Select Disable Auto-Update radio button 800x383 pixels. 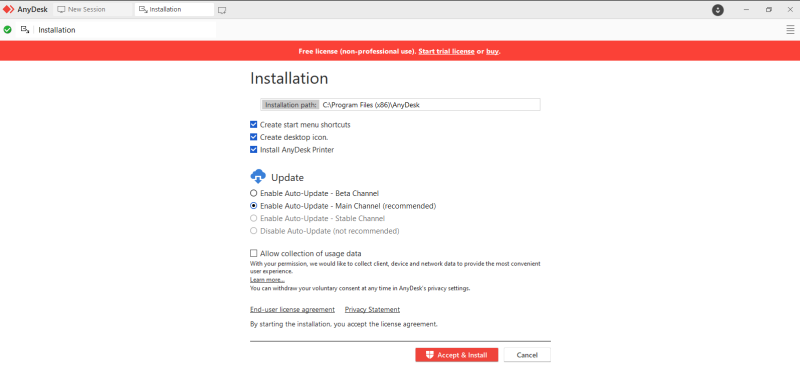254,231
